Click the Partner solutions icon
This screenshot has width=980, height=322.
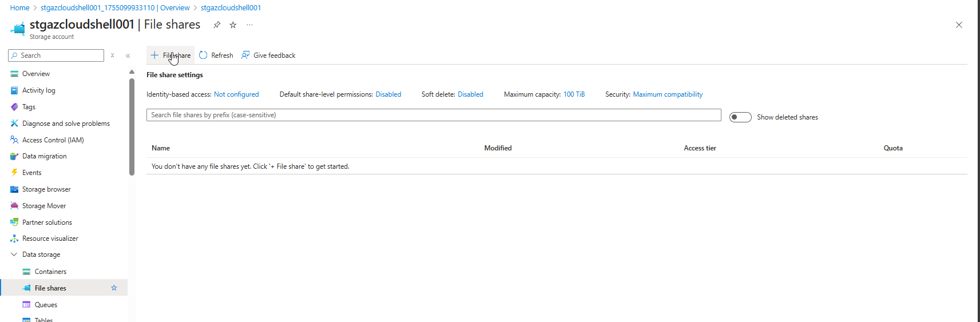[x=14, y=222]
